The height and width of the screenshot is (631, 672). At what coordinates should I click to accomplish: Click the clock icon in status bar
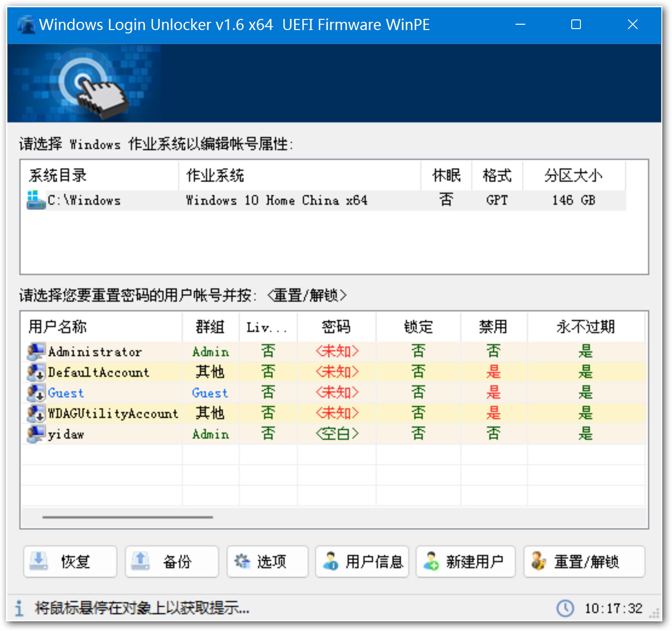(x=565, y=608)
